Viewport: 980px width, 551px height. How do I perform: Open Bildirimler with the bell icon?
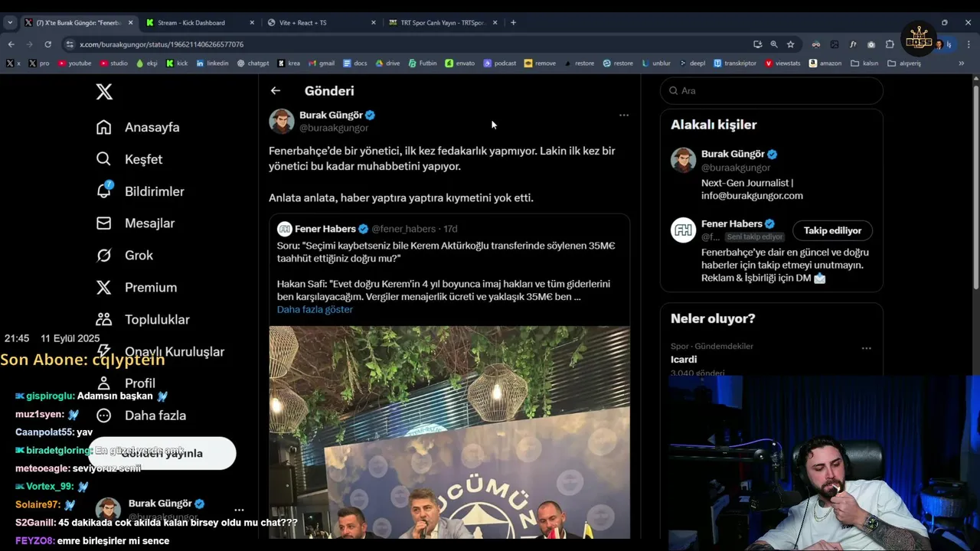(140, 191)
